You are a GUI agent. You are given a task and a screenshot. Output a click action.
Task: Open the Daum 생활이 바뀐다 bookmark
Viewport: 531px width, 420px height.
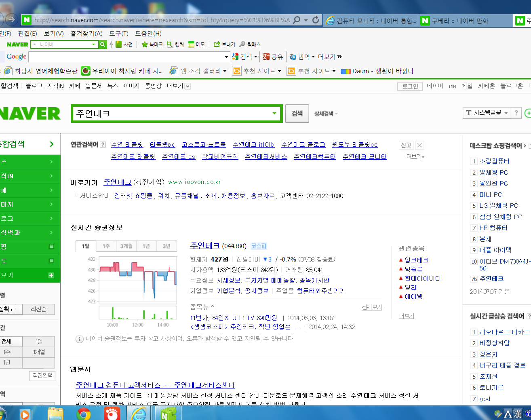[377, 71]
